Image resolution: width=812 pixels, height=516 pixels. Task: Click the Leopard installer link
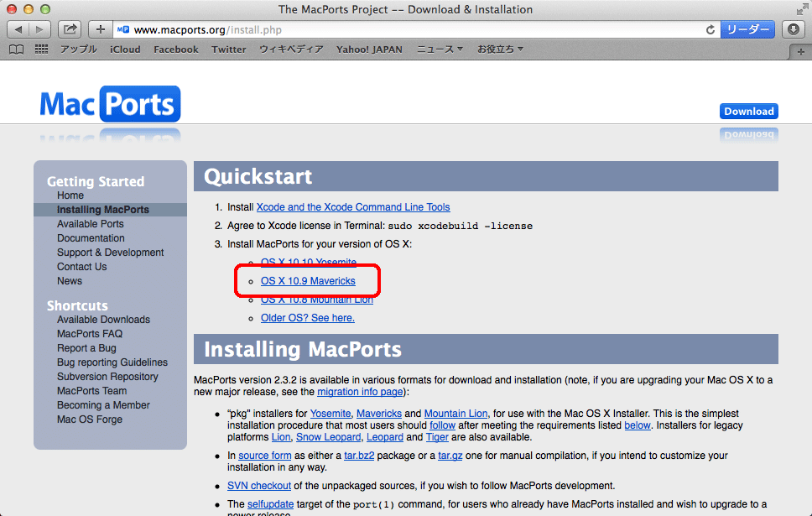coord(385,437)
